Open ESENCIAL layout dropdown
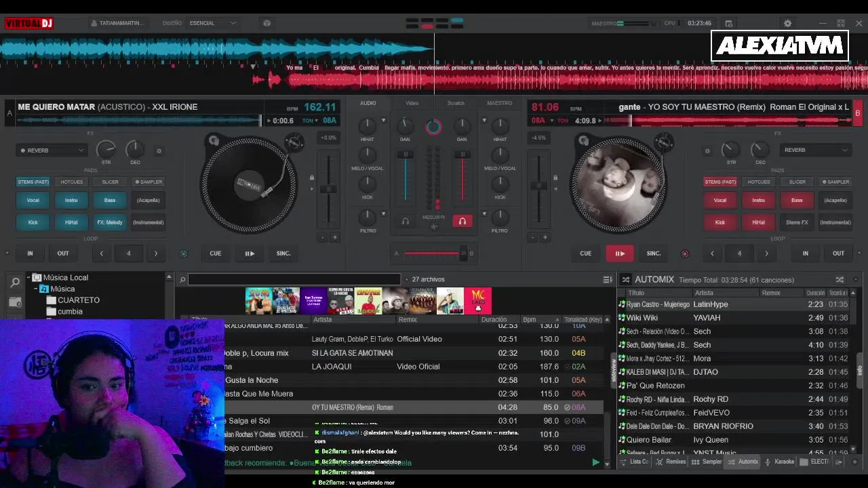The image size is (868, 488). (x=213, y=23)
